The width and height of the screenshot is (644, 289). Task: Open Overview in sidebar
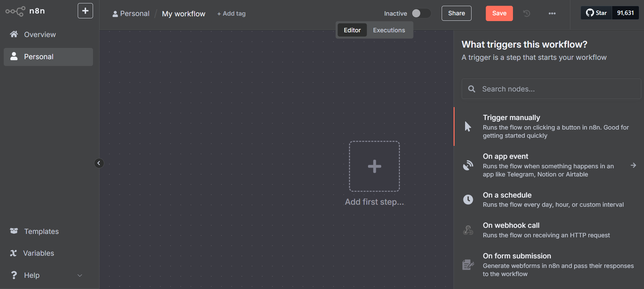(x=48, y=35)
